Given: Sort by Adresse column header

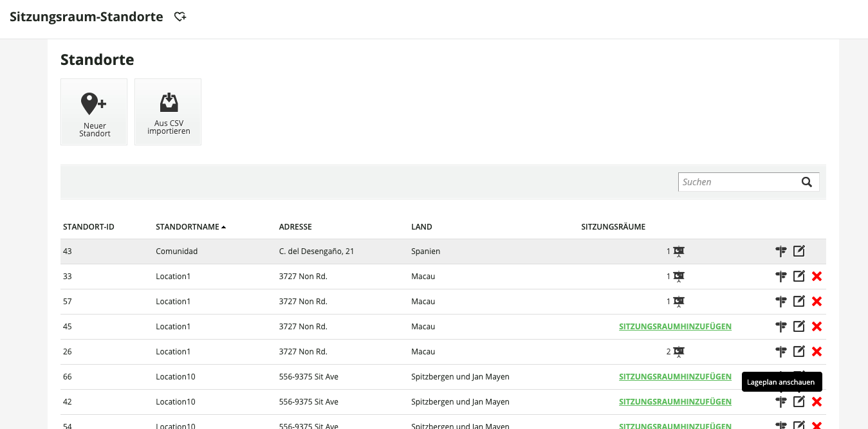Looking at the screenshot, I should 295,227.
